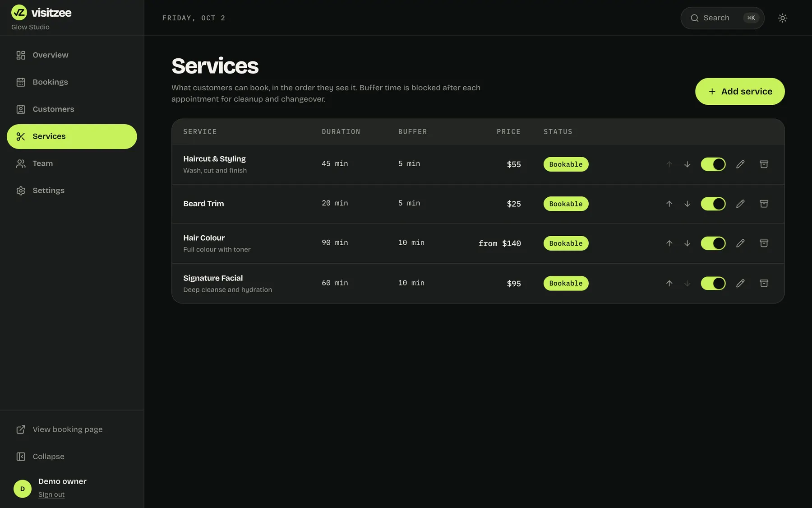The width and height of the screenshot is (812, 508).
Task: Disable Beard Trim bookable switch
Action: pos(713,204)
